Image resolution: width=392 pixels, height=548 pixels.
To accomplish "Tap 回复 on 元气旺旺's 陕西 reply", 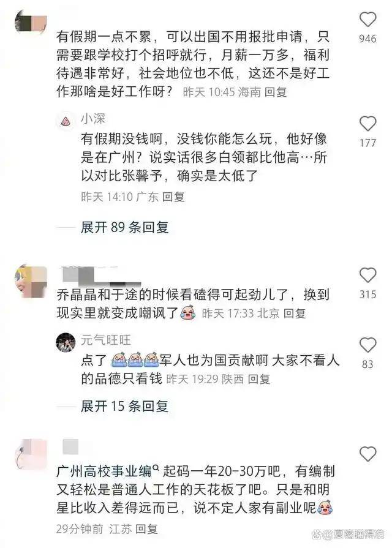I will 258,379.
